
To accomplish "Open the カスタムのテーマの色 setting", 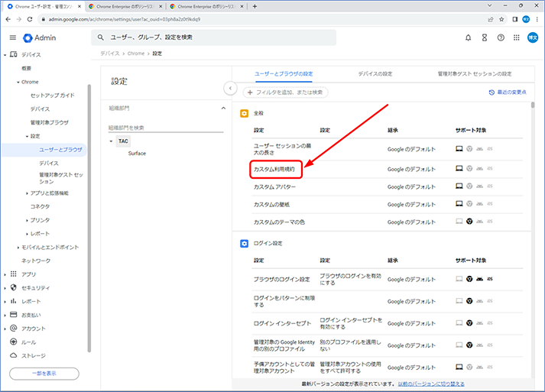I will pyautogui.click(x=279, y=222).
